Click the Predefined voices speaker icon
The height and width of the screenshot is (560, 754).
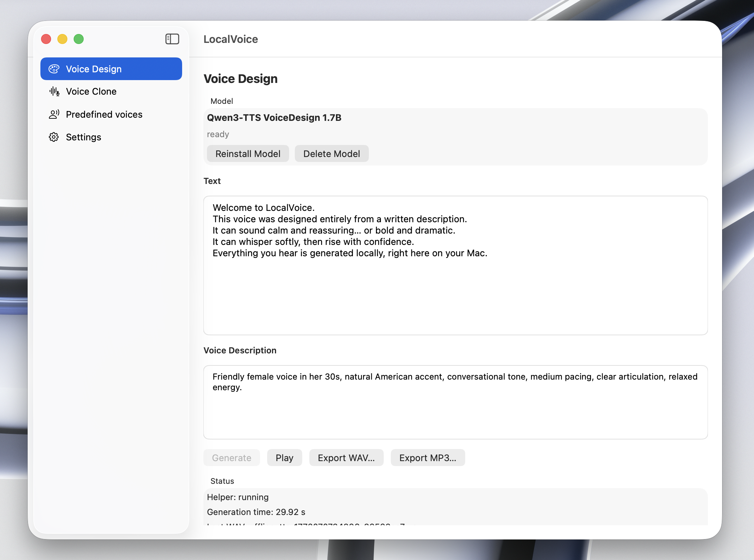pos(54,114)
